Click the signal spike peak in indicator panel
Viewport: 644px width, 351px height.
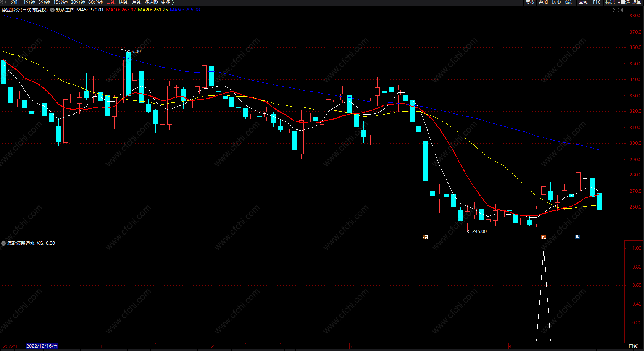(544, 249)
